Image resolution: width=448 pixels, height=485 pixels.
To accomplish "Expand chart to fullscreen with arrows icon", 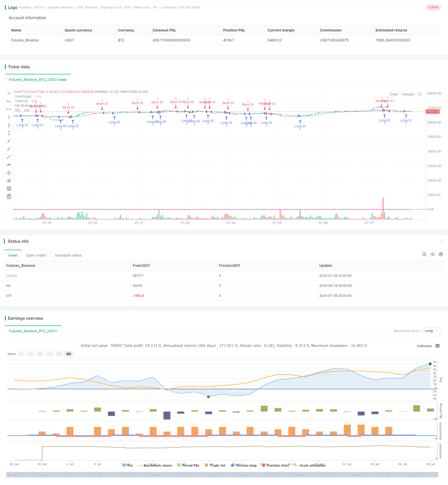I will (419, 94).
